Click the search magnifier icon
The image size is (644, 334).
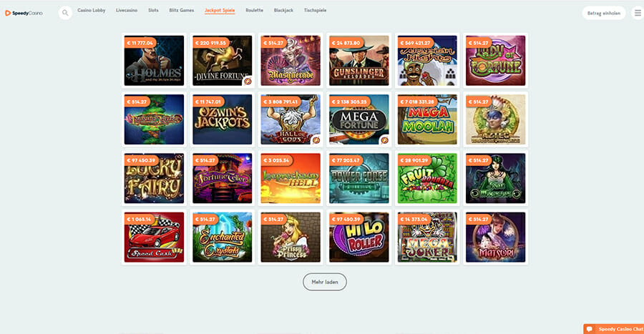[65, 13]
